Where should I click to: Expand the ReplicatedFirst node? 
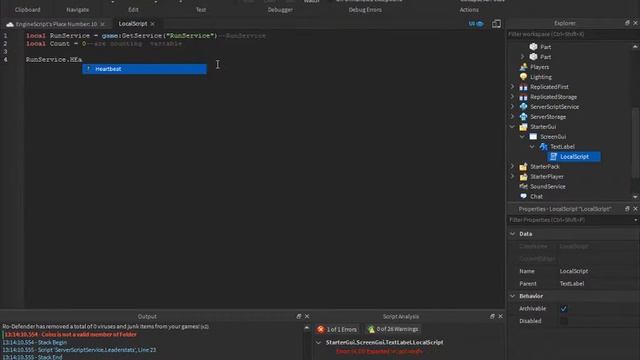tap(513, 87)
